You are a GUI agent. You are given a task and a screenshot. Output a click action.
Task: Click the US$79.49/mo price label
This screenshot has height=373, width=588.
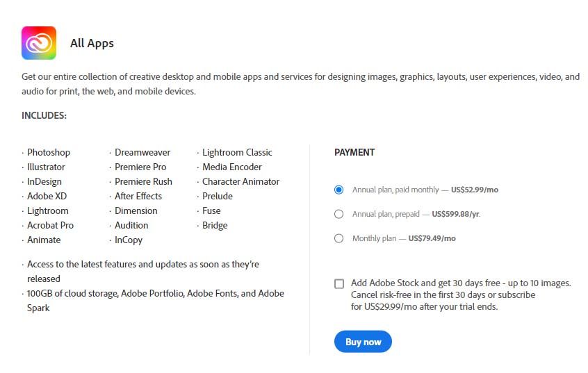click(432, 238)
